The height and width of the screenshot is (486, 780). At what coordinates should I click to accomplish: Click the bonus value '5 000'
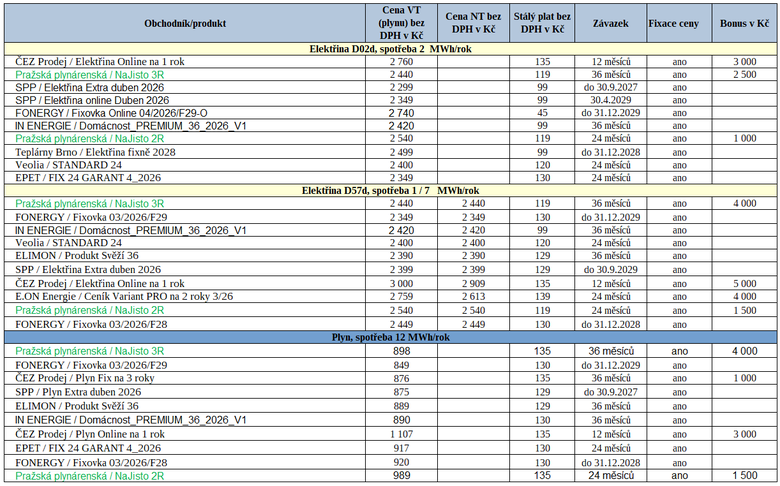(x=745, y=284)
